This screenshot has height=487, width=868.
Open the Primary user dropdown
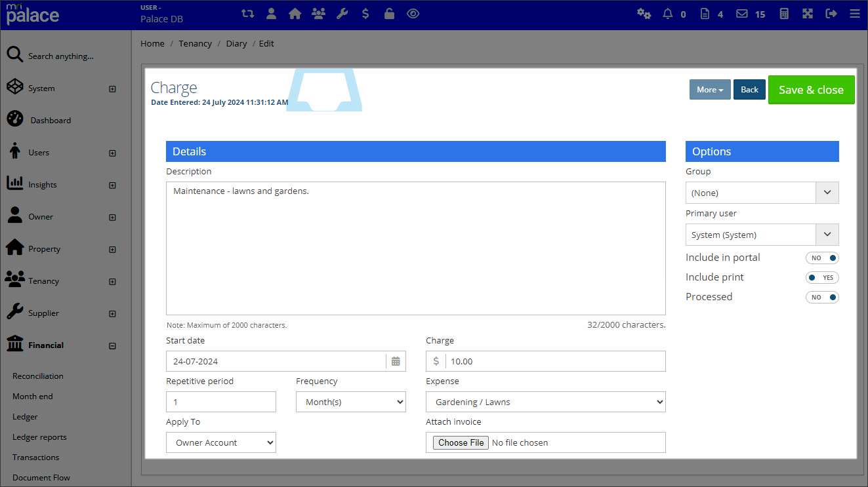[x=762, y=235]
